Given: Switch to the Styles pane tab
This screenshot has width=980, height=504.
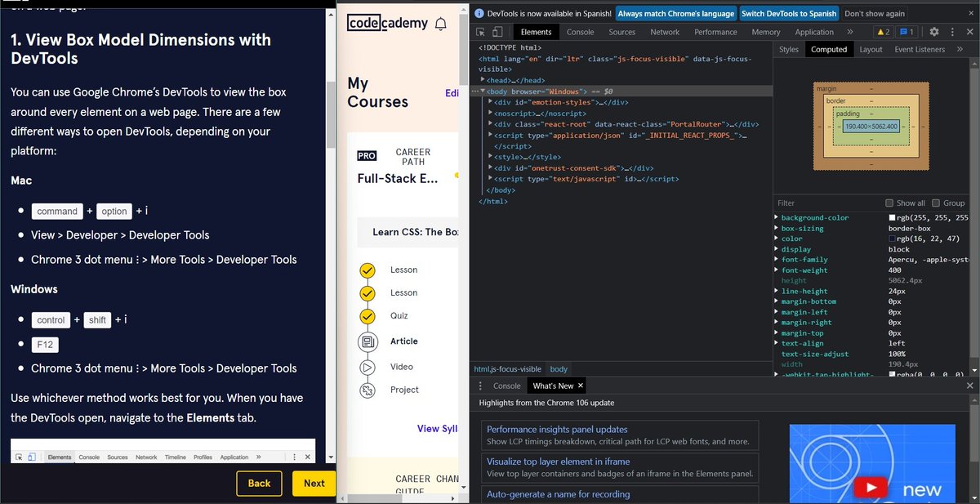Looking at the screenshot, I should pyautogui.click(x=789, y=49).
